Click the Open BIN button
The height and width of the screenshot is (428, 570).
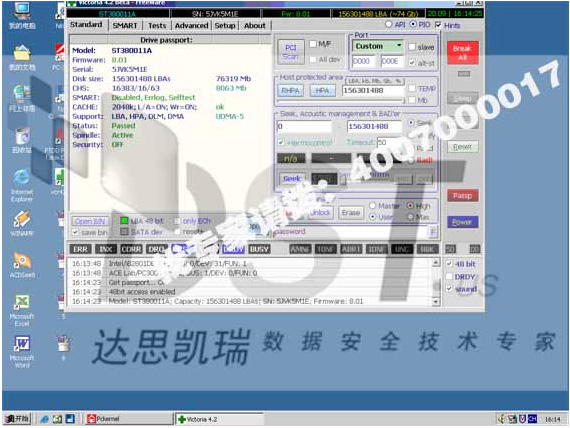pos(90,221)
